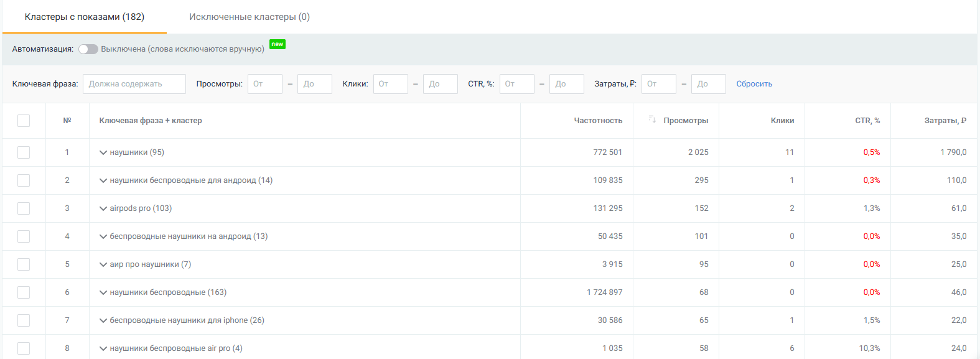Click the green new badge
Image resolution: width=980 pixels, height=359 pixels.
pyautogui.click(x=278, y=44)
